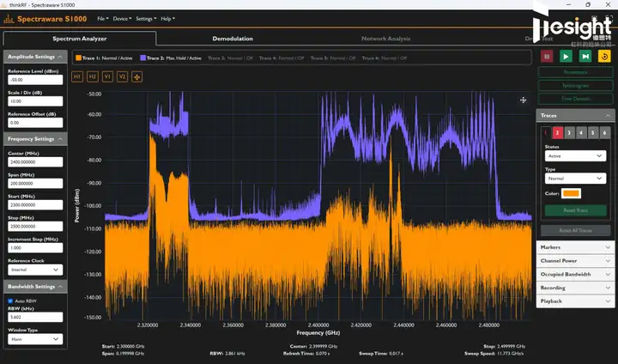Disable the Auto RBW checkbox

[x=9, y=300]
